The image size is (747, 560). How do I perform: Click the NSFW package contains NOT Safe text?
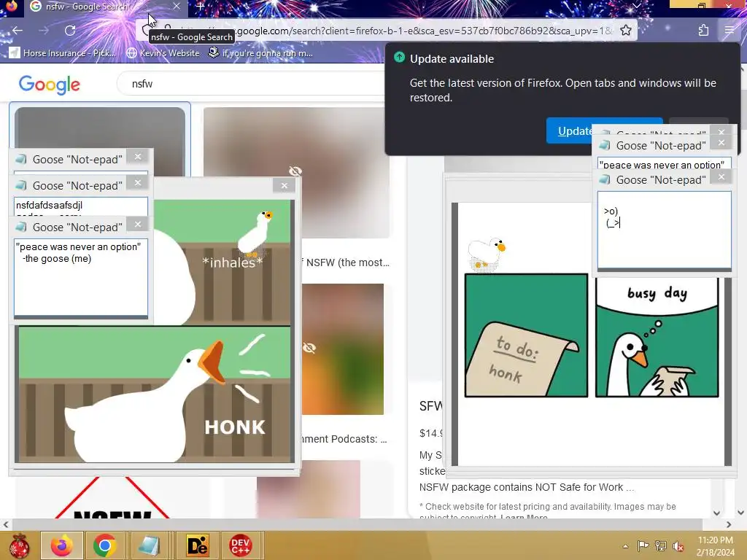tap(527, 487)
